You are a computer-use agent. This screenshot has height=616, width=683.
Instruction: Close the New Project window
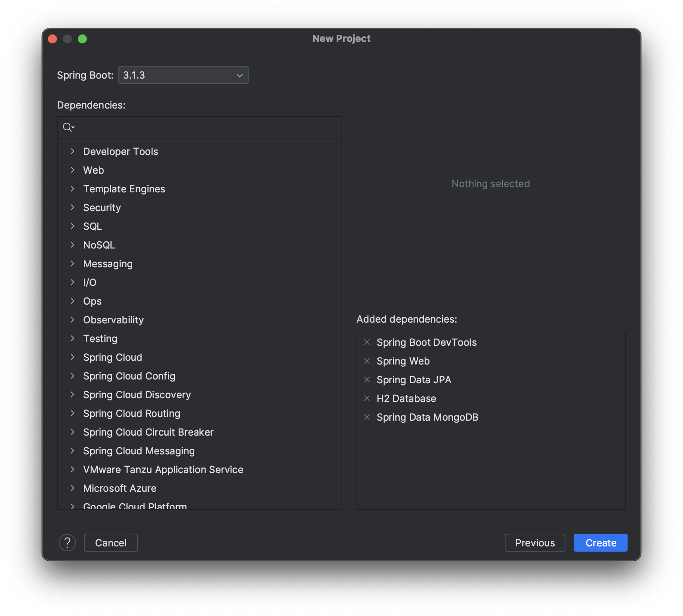coord(53,39)
